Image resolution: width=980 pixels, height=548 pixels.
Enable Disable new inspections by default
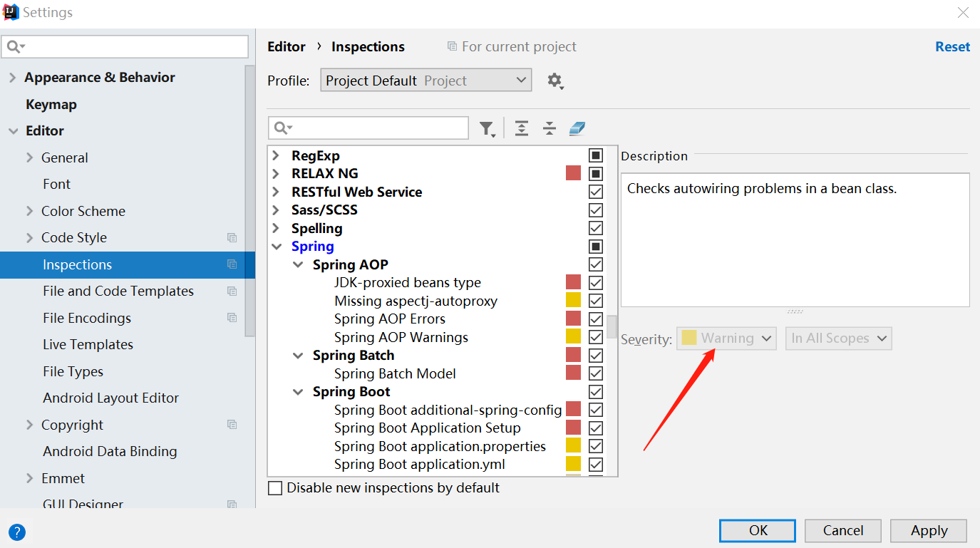click(275, 488)
